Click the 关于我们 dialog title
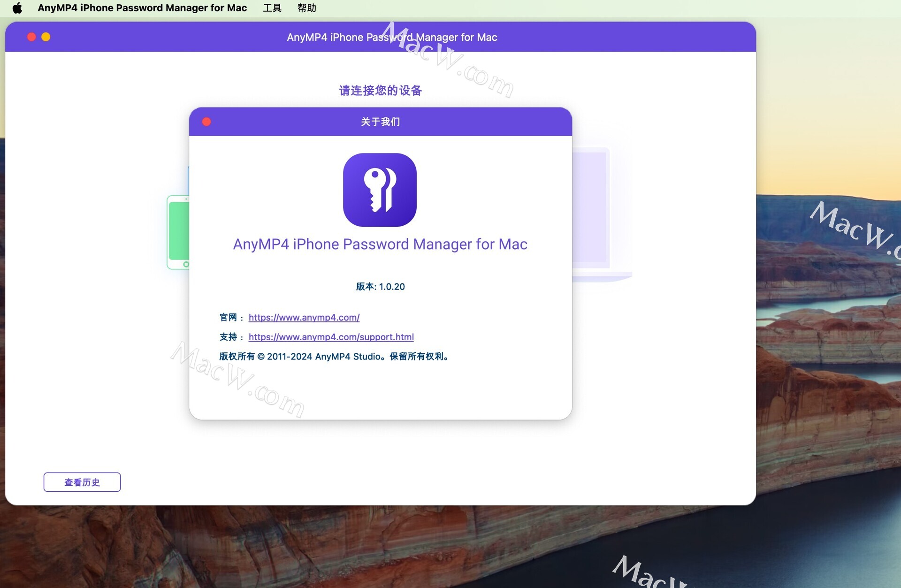This screenshot has width=901, height=588. 381,122
